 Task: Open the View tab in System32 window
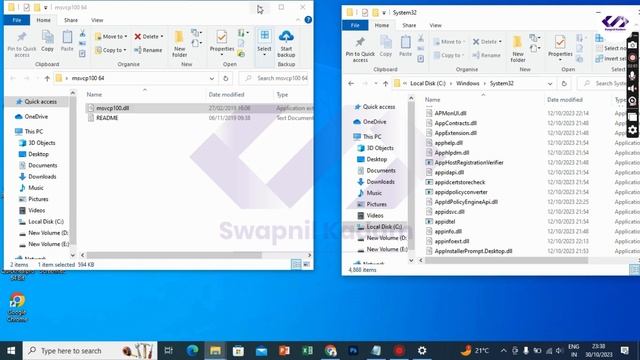pyautogui.click(x=436, y=25)
